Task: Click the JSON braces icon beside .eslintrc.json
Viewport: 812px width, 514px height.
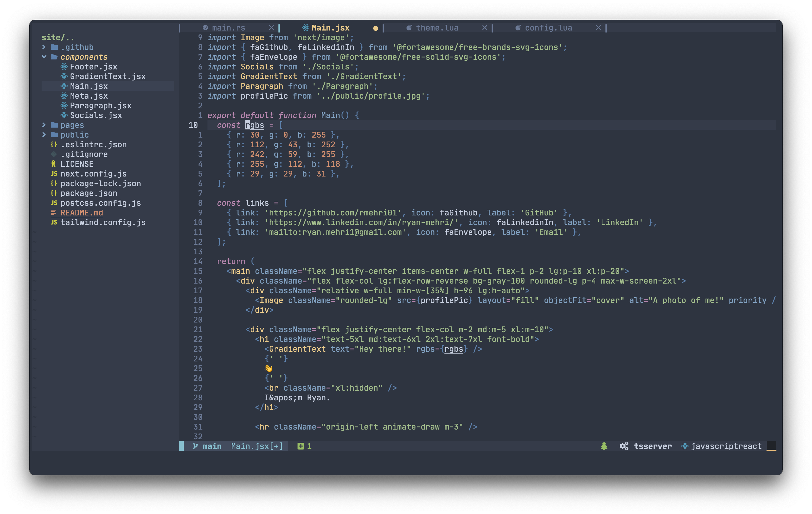Action: click(54, 144)
